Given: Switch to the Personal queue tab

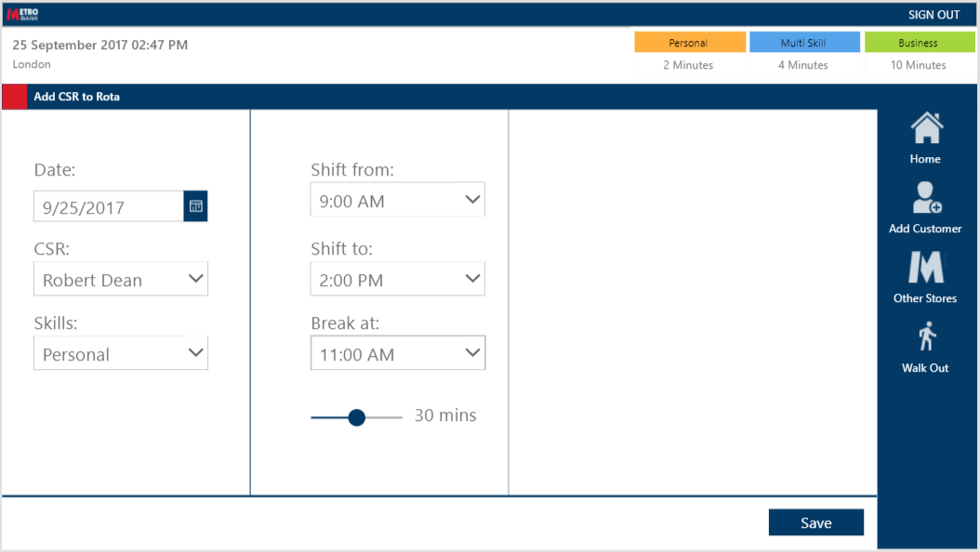Looking at the screenshot, I should (690, 42).
